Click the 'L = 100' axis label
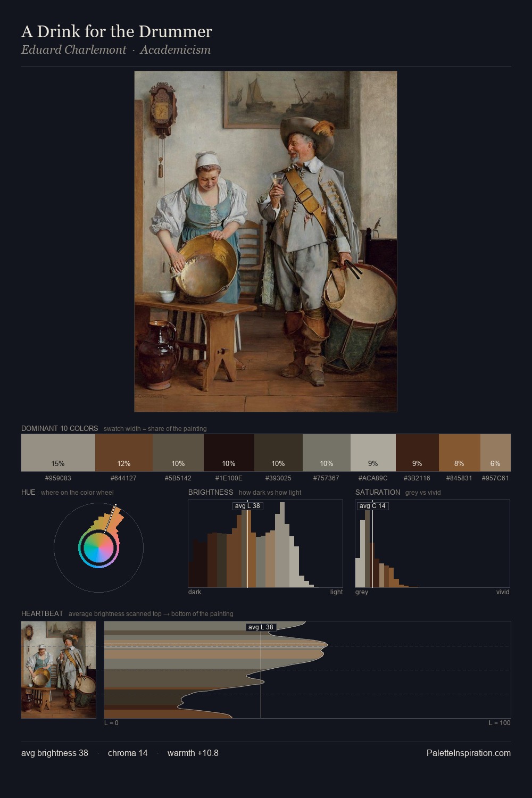Screen dimensions: 532x798 click(x=500, y=723)
